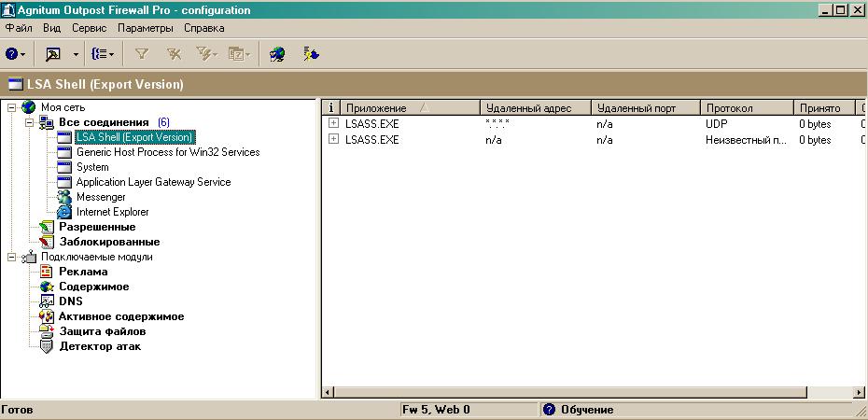Open dropdown arrow next to hammer icon

76,55
